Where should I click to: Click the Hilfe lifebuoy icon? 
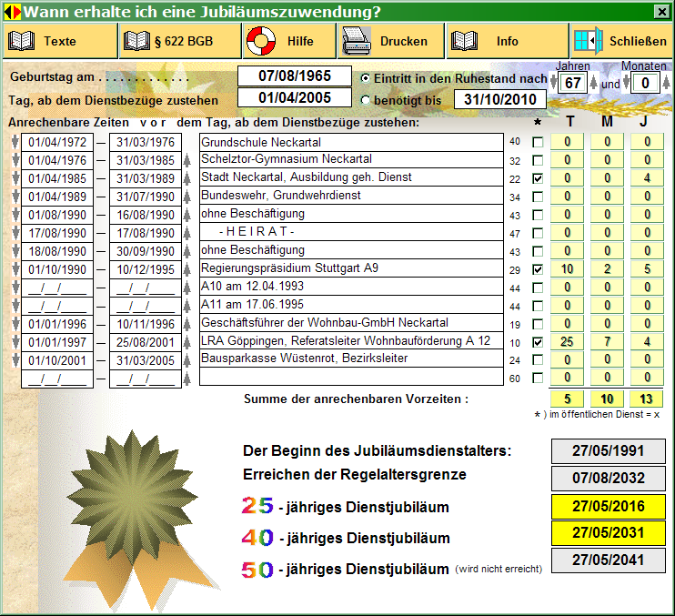point(261,41)
